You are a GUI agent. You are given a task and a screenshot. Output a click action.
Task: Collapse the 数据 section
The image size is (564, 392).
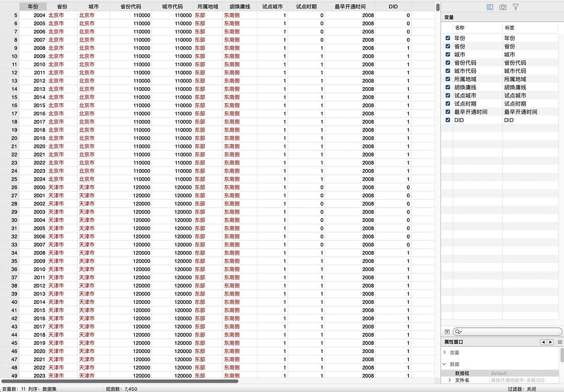click(x=443, y=364)
